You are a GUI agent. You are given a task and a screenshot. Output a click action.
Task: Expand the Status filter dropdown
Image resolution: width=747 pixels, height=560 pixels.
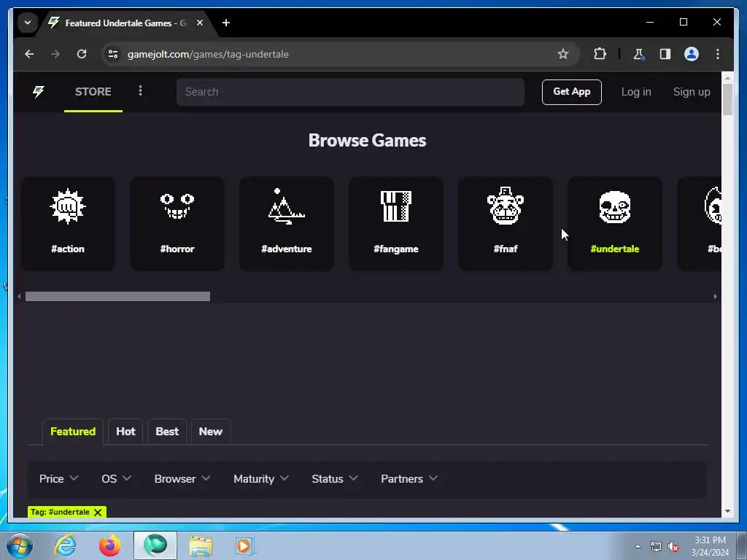click(x=334, y=478)
